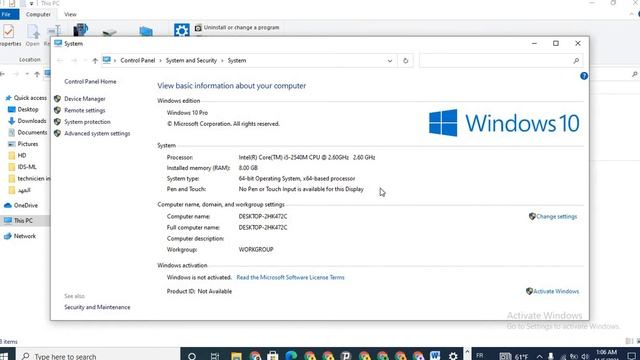This screenshot has height=360, width=640.
Task: Click search magnifier icon in System window
Action: pos(576,61)
